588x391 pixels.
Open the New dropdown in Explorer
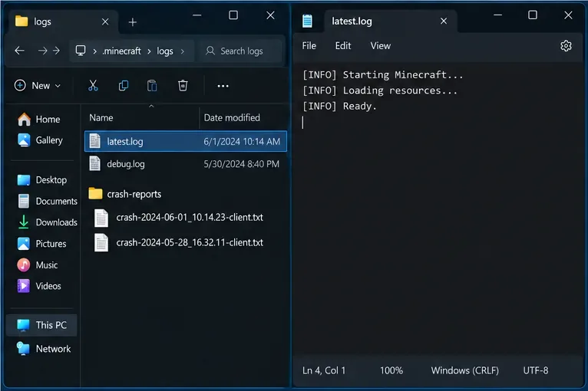coord(38,86)
